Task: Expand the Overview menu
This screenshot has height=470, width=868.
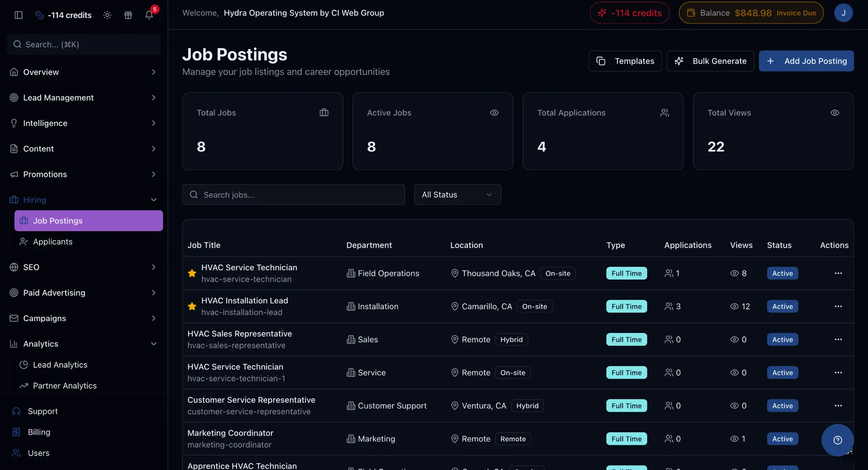Action: point(83,72)
